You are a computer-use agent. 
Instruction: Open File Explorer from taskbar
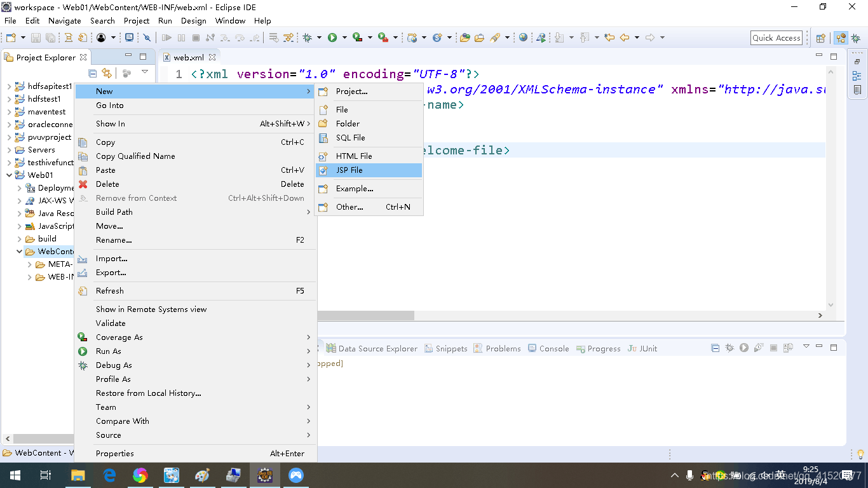[78, 475]
